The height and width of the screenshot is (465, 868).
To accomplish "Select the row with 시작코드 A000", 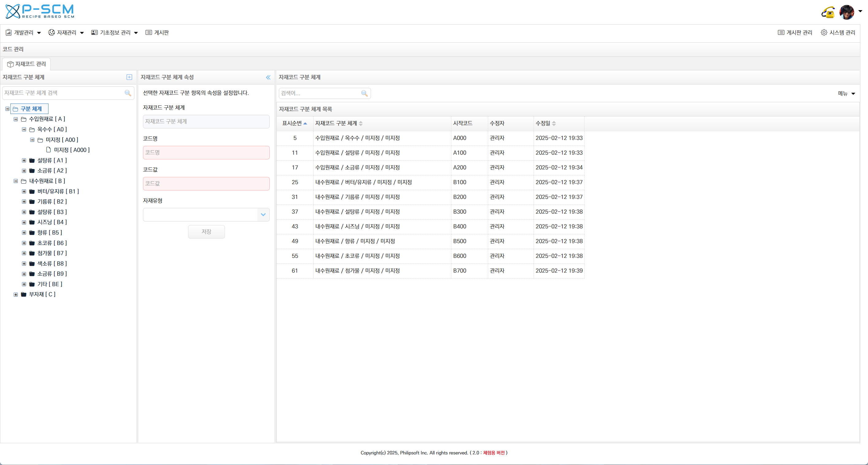I will (430, 138).
